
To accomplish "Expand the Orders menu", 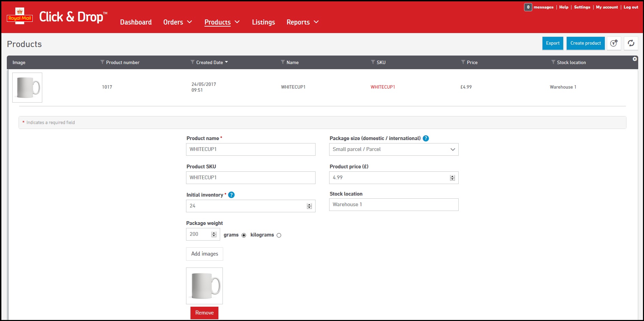I will point(178,22).
